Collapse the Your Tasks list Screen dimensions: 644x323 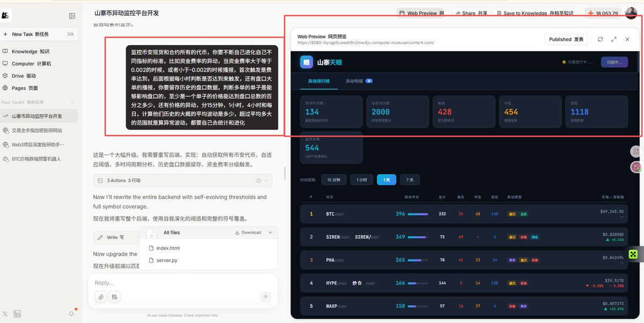pos(73,103)
